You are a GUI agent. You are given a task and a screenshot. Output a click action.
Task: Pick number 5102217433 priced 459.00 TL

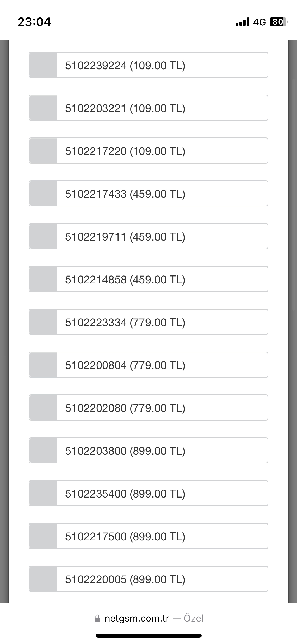pyautogui.click(x=148, y=194)
